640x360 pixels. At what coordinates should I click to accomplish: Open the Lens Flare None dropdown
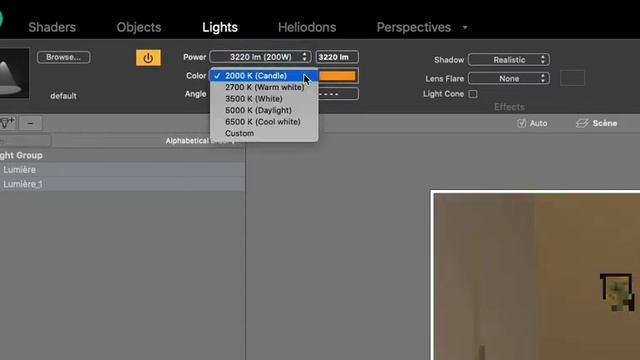[x=509, y=78]
